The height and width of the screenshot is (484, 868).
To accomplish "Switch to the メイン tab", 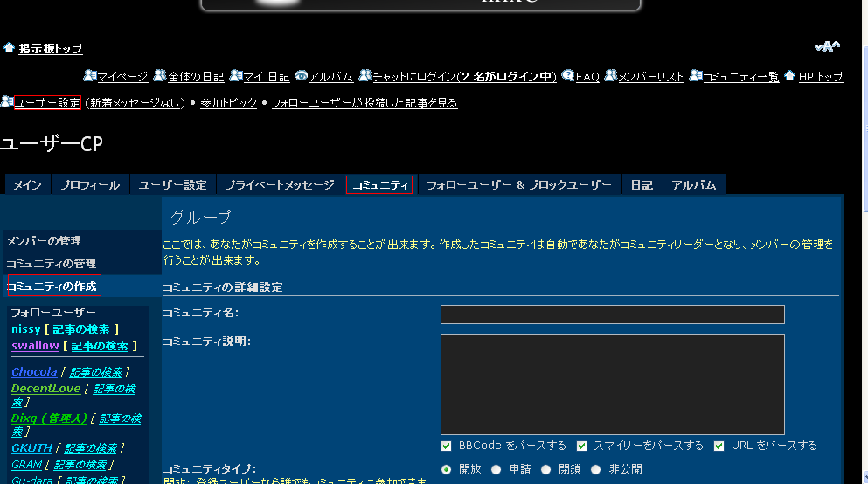I will coord(28,184).
